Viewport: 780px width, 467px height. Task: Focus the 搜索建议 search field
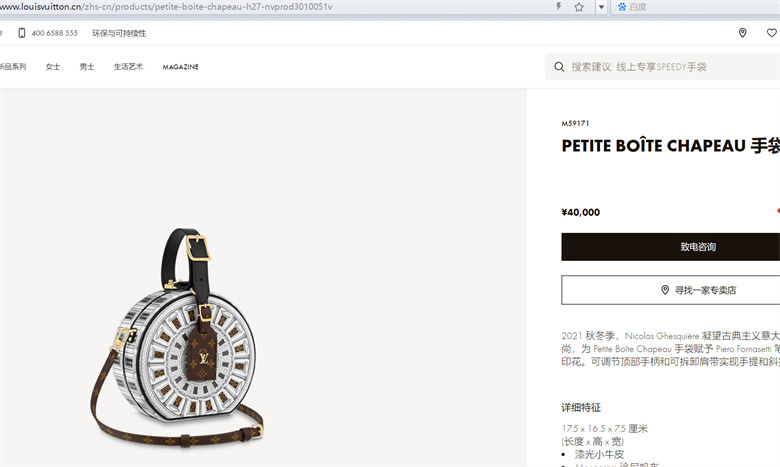click(663, 67)
